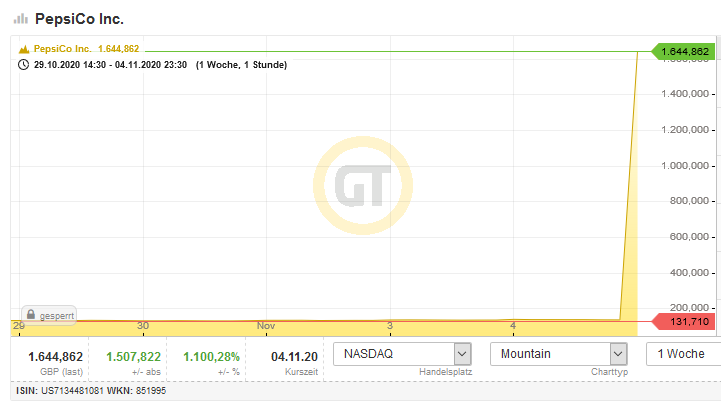Click the 200,000 y-axis label
This screenshot has height=403, width=721.
[689, 307]
